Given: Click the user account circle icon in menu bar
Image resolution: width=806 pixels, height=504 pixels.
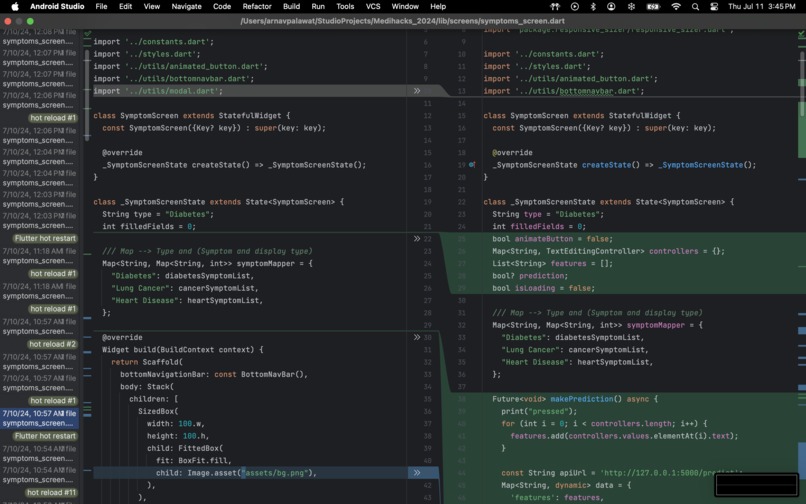Looking at the screenshot, I should click(611, 6).
